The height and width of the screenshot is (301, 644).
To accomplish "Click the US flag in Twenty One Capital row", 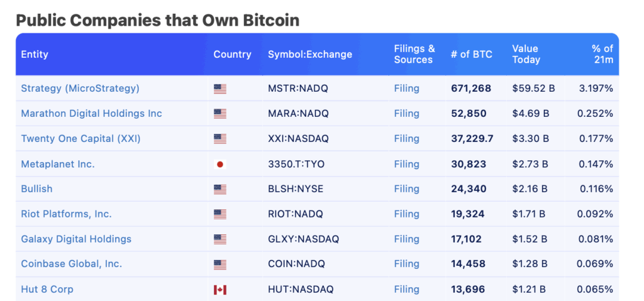I will coord(219,140).
